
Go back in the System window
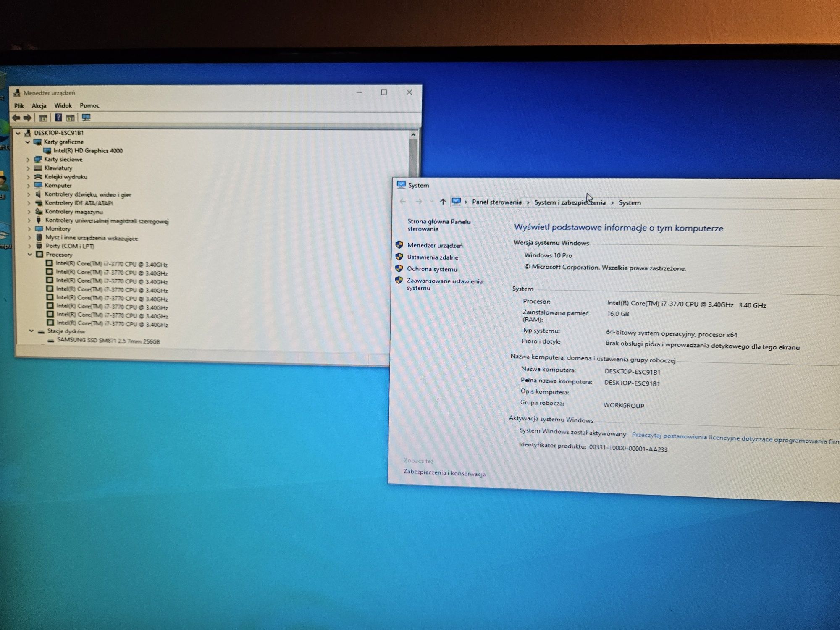[x=403, y=202]
